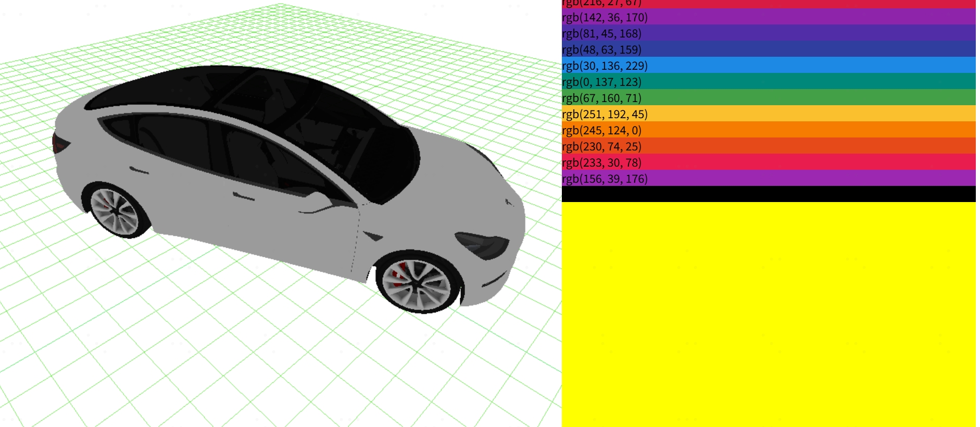Select the rgb(30, 136, 229) blue swatch
The height and width of the screenshot is (427, 980).
click(769, 65)
